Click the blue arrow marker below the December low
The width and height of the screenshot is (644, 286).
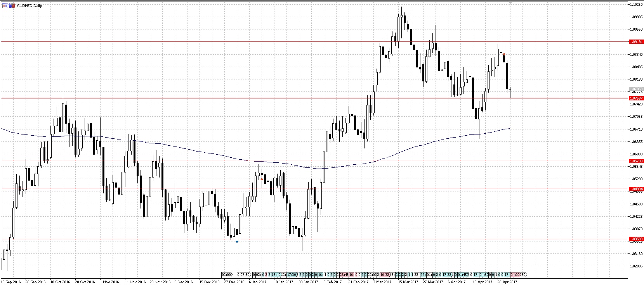[237, 241]
